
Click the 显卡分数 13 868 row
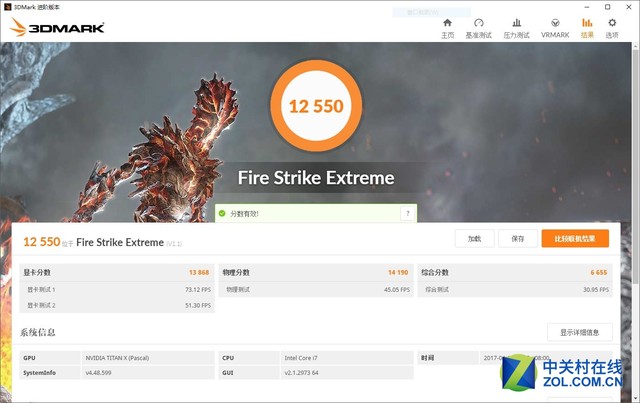click(117, 272)
